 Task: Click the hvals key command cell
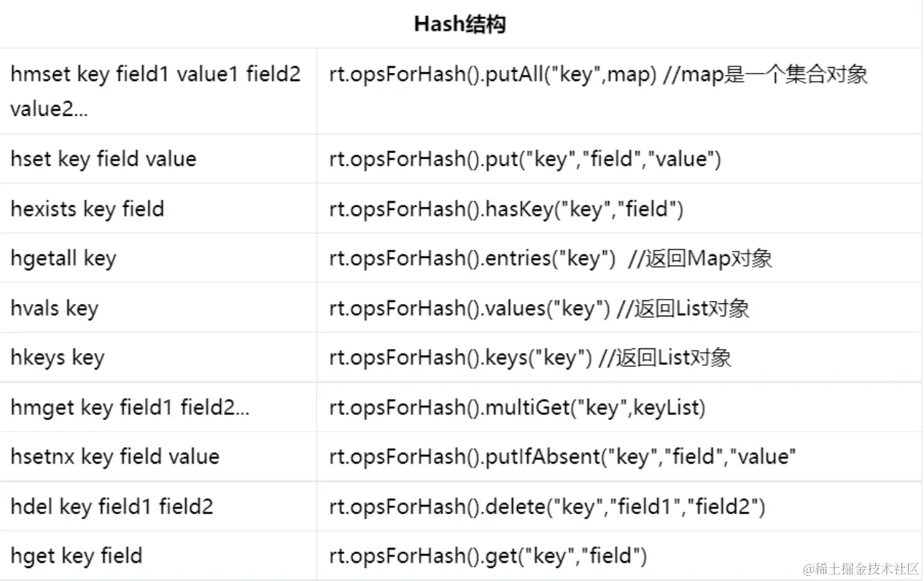(x=54, y=308)
